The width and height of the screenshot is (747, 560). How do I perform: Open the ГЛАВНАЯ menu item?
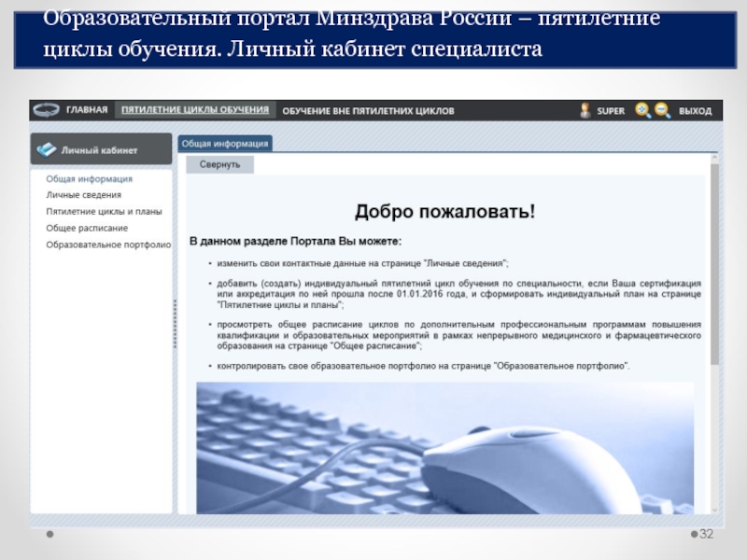coord(87,110)
